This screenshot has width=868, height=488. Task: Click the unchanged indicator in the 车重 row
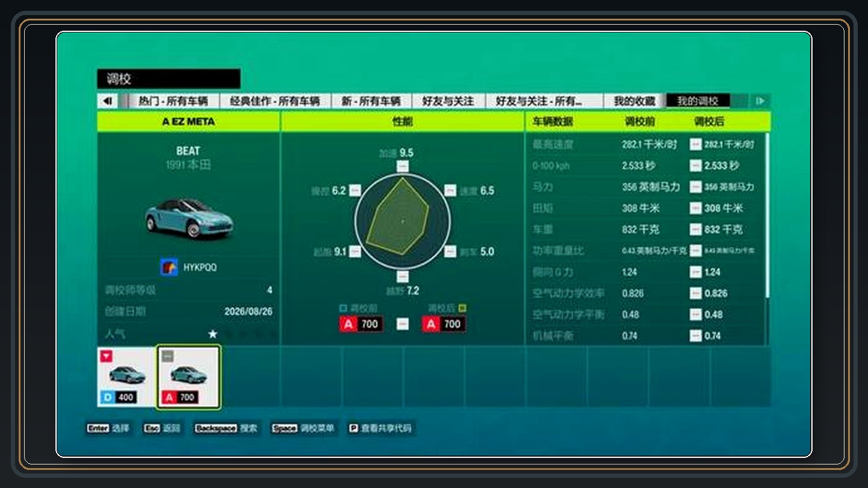pos(696,230)
